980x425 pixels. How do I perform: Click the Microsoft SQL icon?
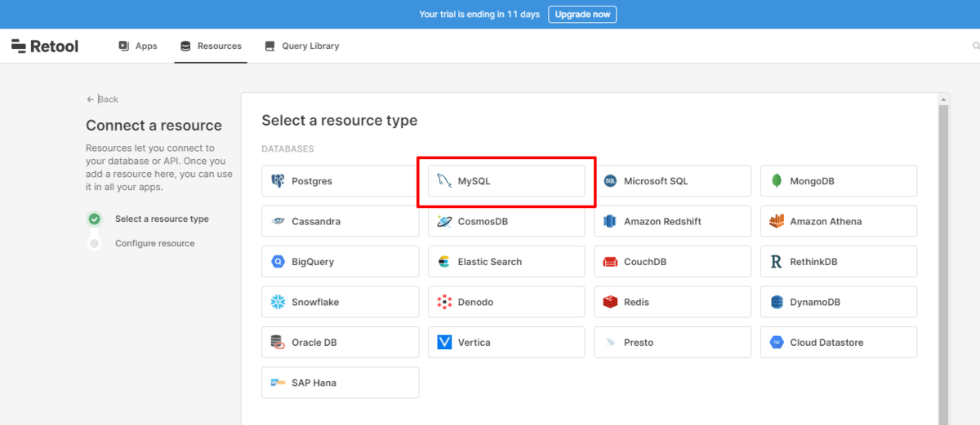[610, 181]
